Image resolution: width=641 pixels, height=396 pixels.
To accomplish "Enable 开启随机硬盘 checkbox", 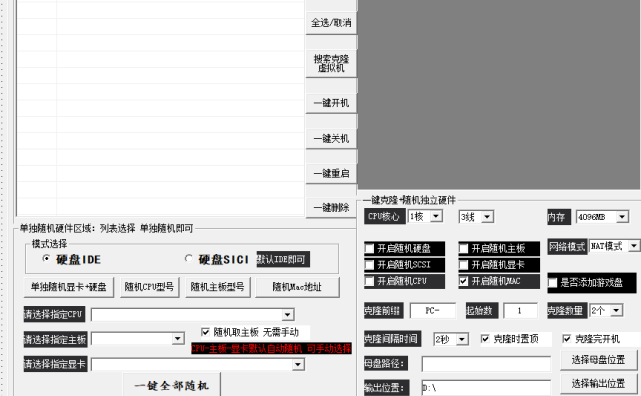I will (x=370, y=248).
